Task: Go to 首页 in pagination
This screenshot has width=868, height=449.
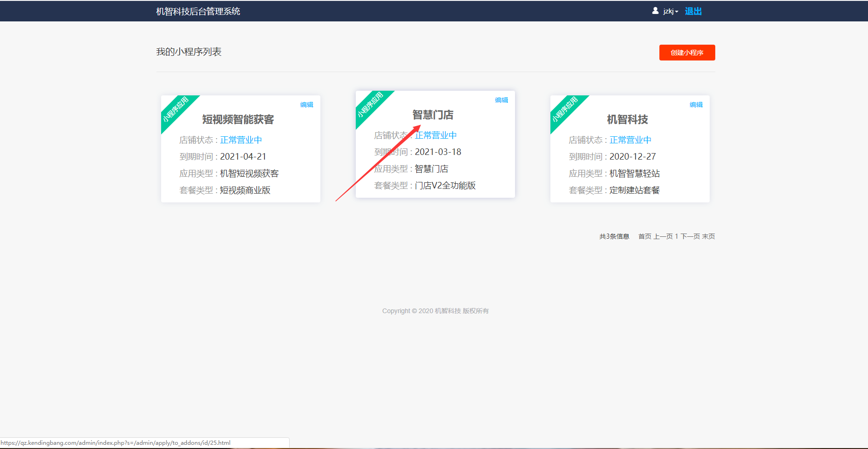Action: [x=644, y=236]
